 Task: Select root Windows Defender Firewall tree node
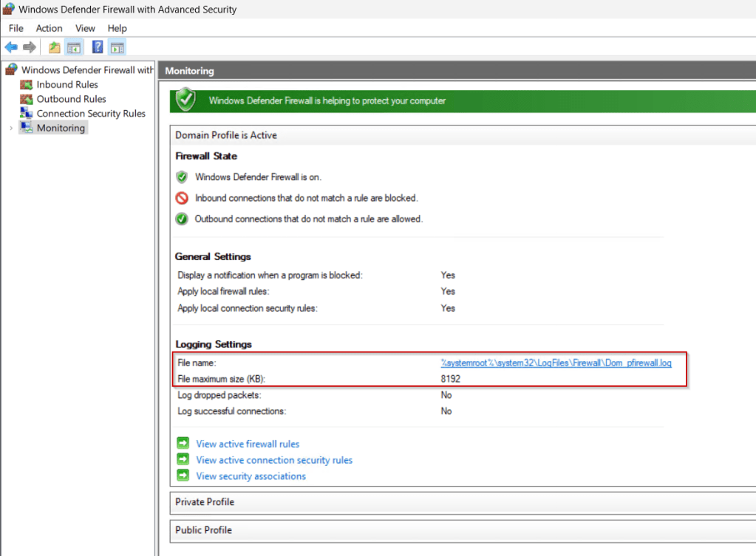[x=87, y=69]
